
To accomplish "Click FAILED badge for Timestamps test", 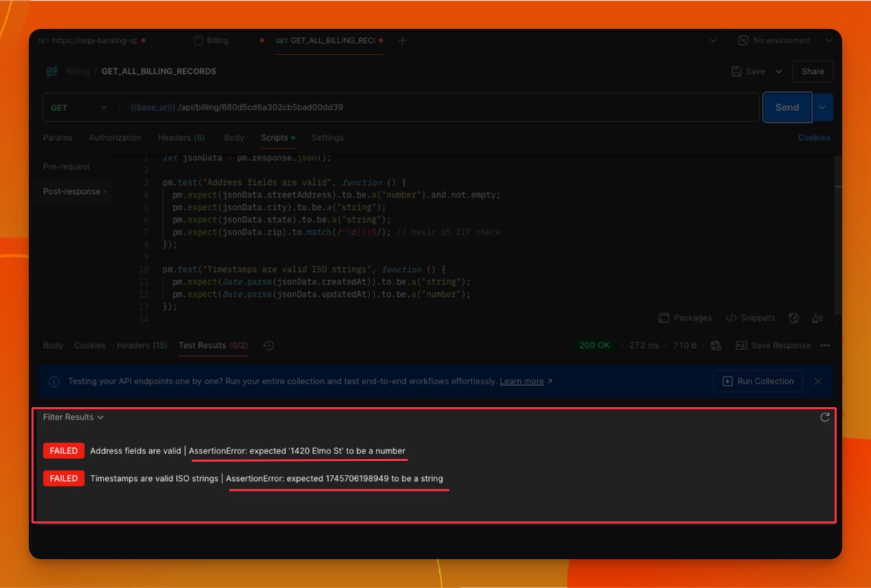I will [x=64, y=478].
